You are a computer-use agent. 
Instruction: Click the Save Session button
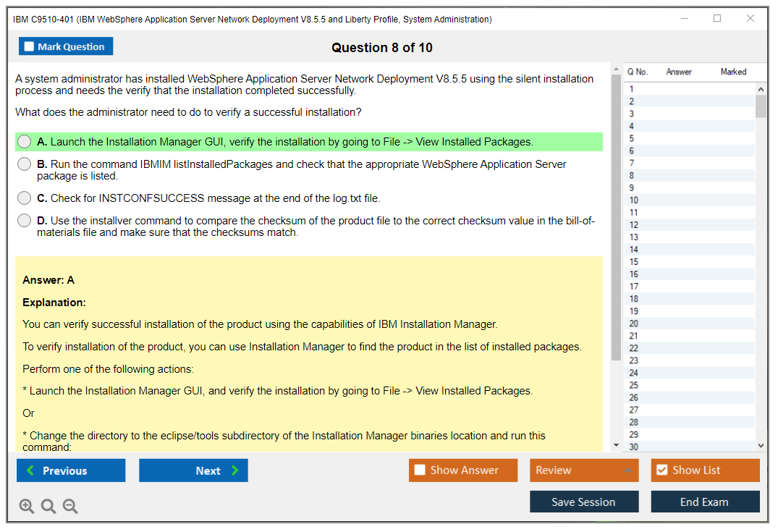point(583,502)
